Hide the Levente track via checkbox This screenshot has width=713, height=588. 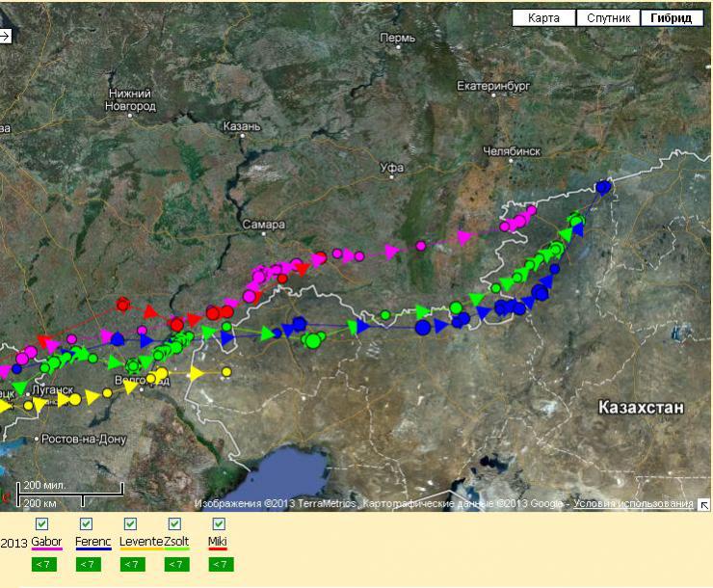point(130,524)
